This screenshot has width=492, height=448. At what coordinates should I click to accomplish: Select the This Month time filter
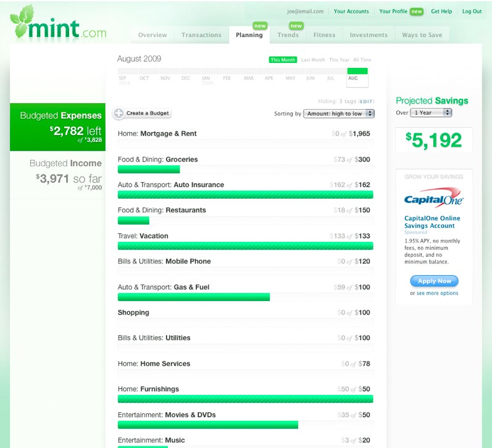[x=283, y=60]
